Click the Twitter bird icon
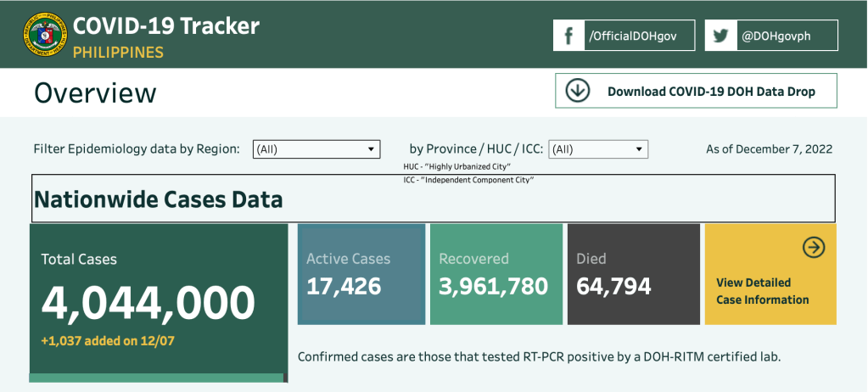Image resolution: width=868 pixels, height=392 pixels. [x=720, y=36]
